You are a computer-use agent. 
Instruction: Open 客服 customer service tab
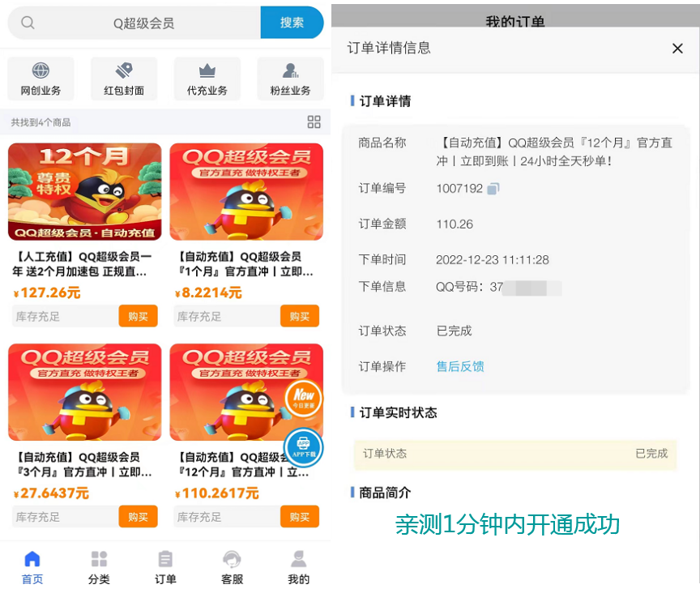pyautogui.click(x=233, y=566)
